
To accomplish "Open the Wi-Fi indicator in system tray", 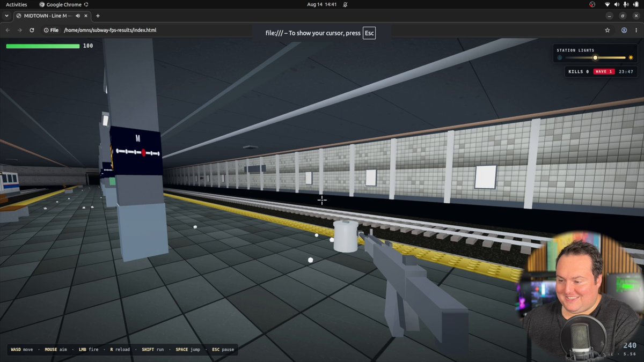I will [x=608, y=4].
